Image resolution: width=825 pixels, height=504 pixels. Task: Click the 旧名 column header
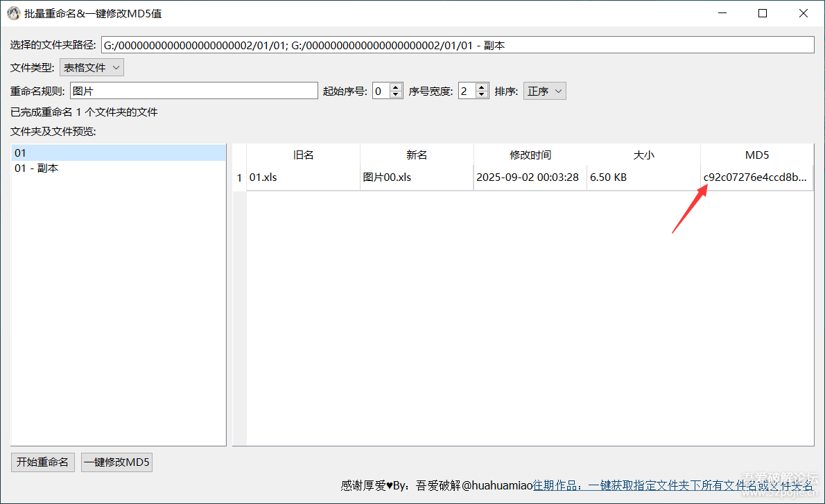(x=303, y=155)
